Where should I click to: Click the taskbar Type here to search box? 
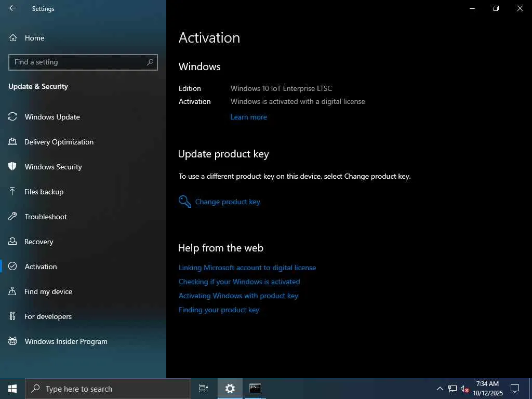(x=108, y=389)
